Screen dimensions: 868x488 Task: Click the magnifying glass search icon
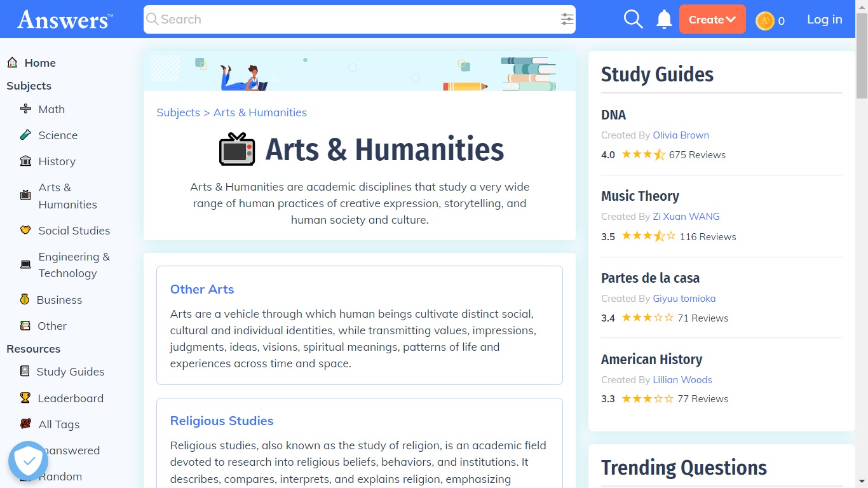(633, 19)
